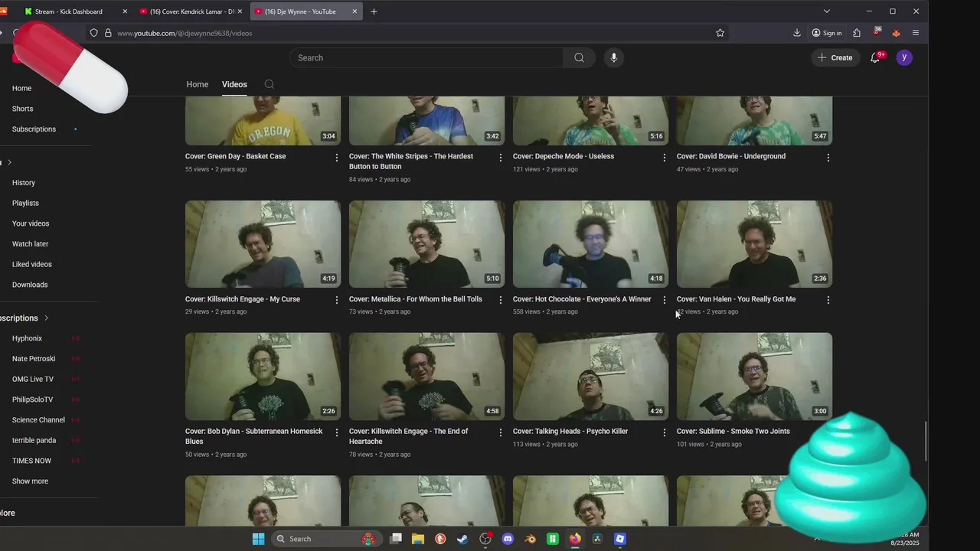This screenshot has width=980, height=551.
Task: Open a new browser tab
Action: click(374, 11)
